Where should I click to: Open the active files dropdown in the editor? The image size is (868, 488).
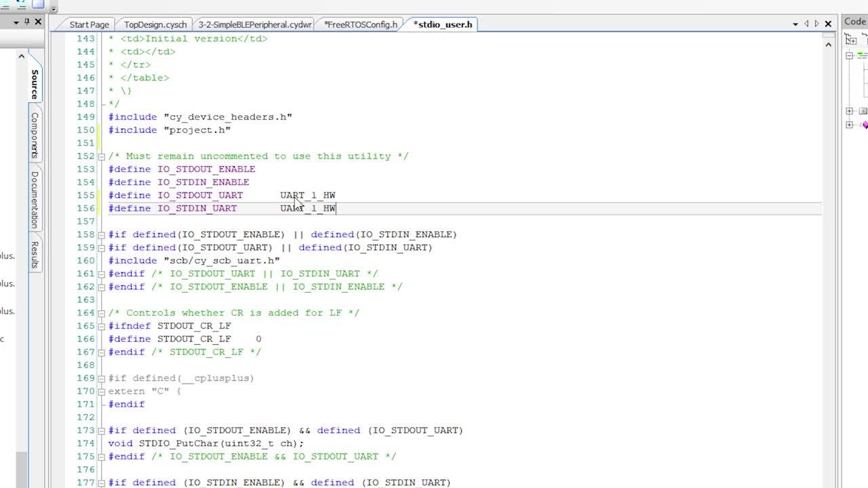click(x=795, y=24)
